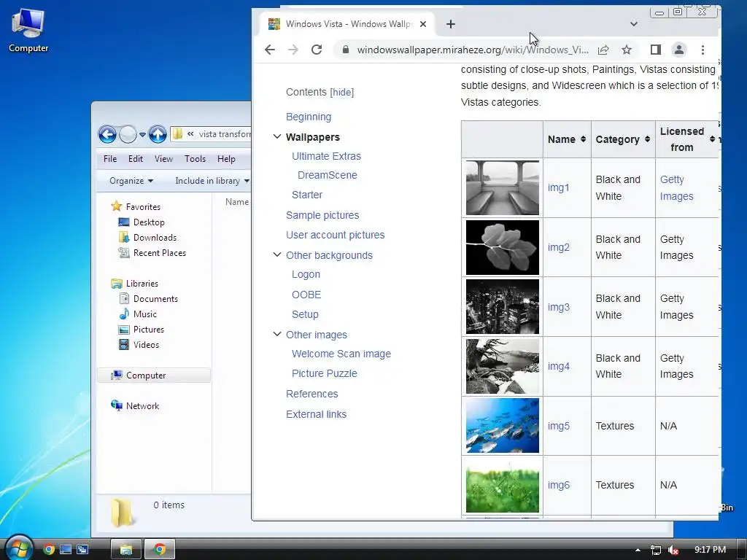The width and height of the screenshot is (747, 560).
Task: Open Chrome tab search dropdown
Action: tap(634, 24)
